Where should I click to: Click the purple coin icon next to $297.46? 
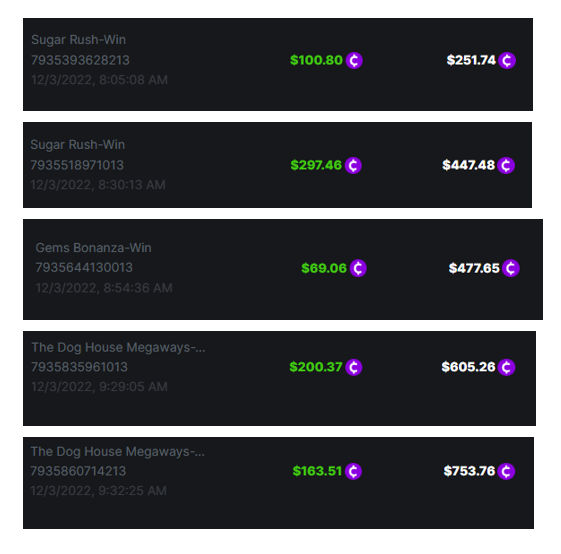pos(353,165)
